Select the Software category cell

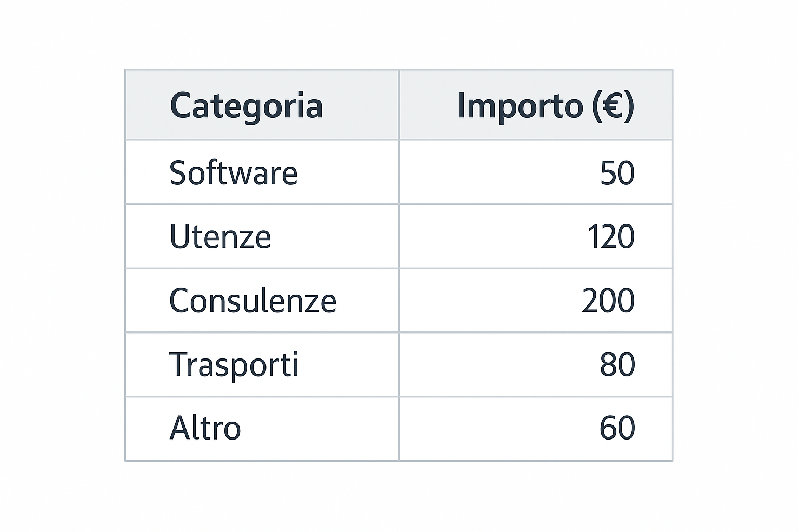point(233,172)
